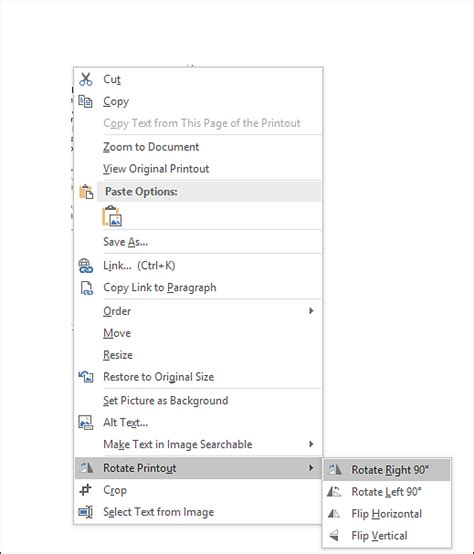Choose Rotate Left 90° from submenu
The image size is (474, 554).
(x=387, y=491)
